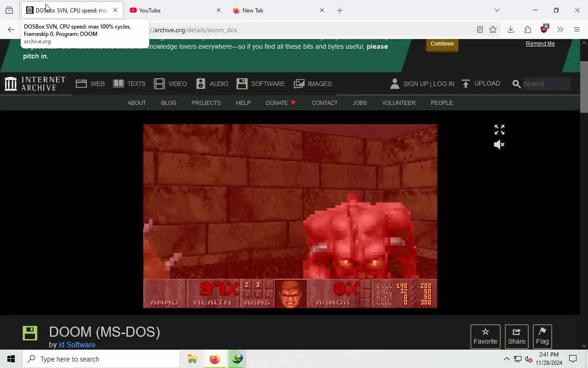This screenshot has height=368, width=588.
Task: Favorite this DOOM item
Action: pyautogui.click(x=486, y=337)
